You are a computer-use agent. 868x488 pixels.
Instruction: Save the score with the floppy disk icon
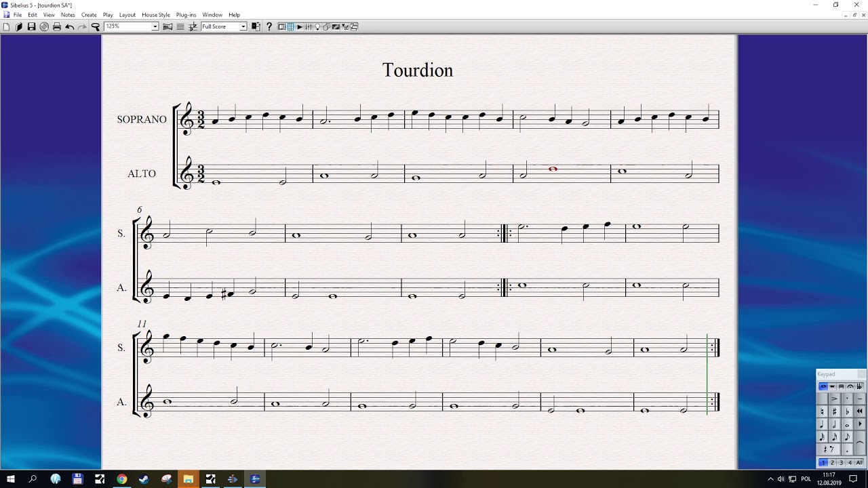pos(31,27)
